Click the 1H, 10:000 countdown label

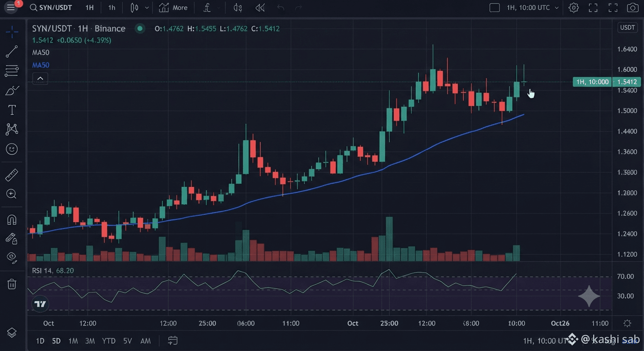point(592,82)
